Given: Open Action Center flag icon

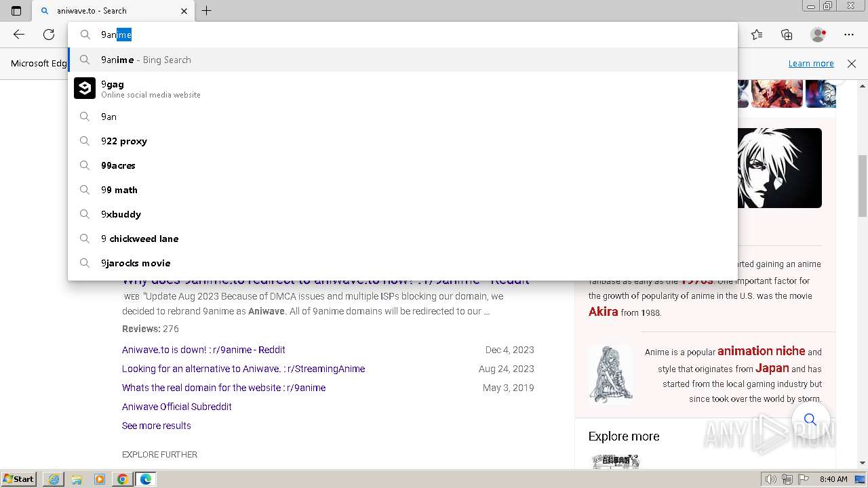Looking at the screenshot, I should tap(804, 479).
